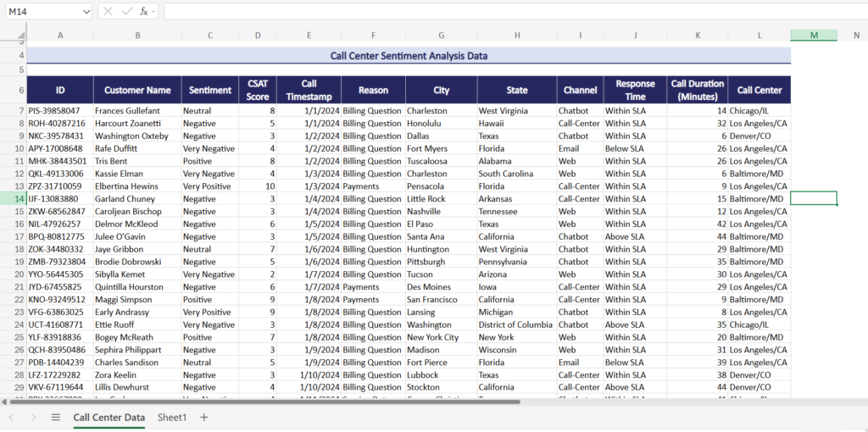Click the Below SLA cell for Rafe Duffitt
The height and width of the screenshot is (432, 868).
[x=635, y=148]
